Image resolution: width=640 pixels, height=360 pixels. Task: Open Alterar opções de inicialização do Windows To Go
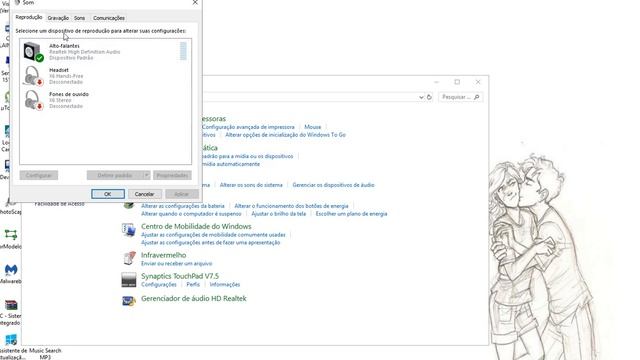(285, 135)
